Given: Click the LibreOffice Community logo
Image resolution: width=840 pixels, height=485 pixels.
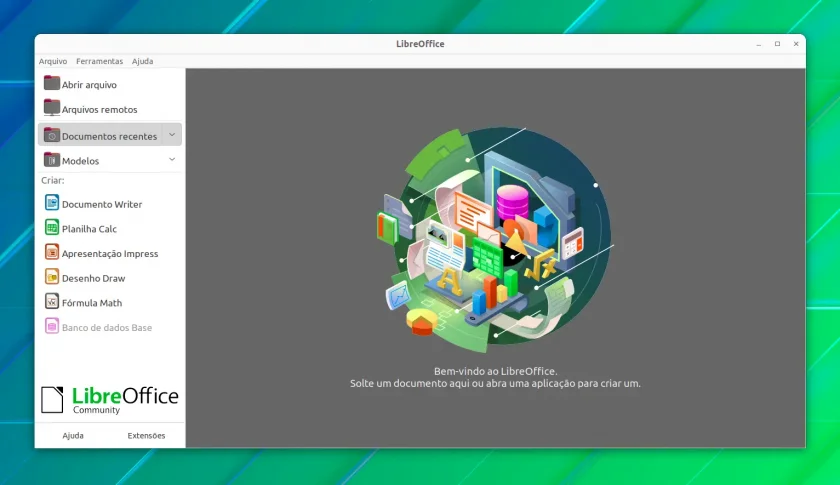Looking at the screenshot, I should (109, 400).
